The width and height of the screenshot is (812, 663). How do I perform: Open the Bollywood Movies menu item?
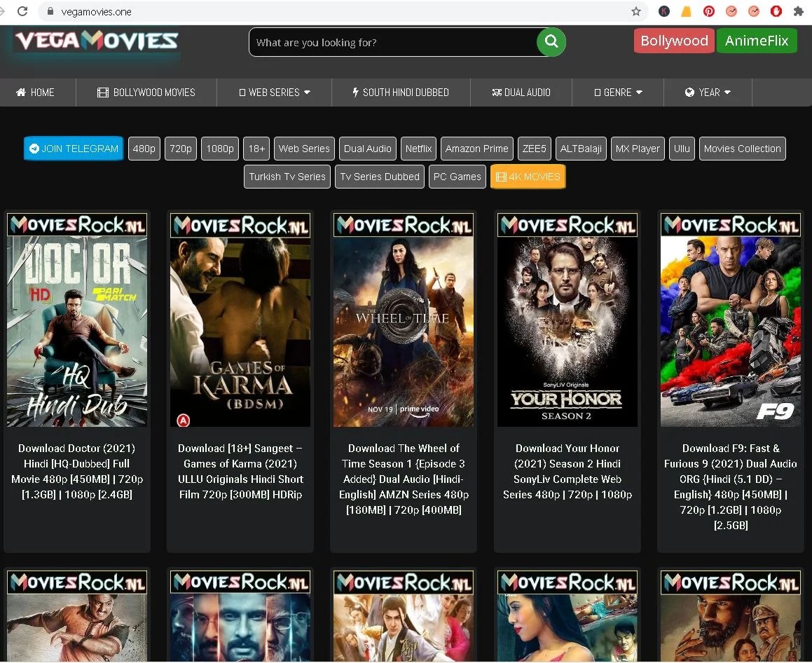point(146,93)
